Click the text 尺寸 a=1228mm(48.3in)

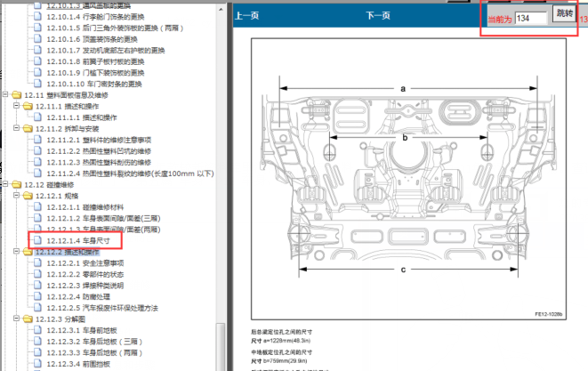coord(281,341)
